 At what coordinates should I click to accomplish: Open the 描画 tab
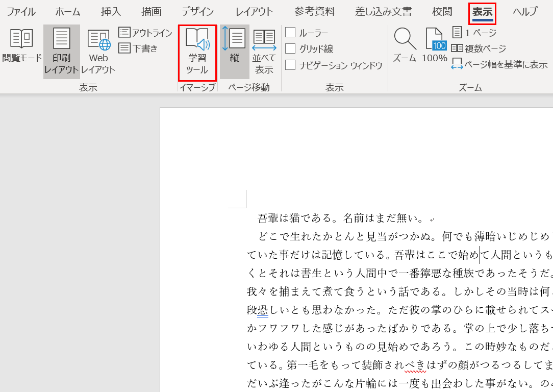pos(152,12)
